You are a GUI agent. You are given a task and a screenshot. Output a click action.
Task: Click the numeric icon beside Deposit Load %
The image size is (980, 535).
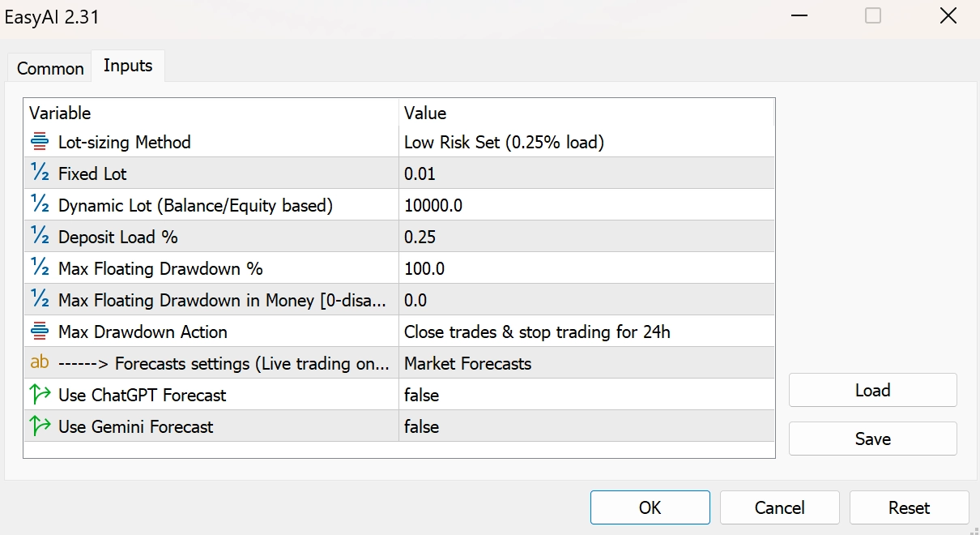click(40, 237)
